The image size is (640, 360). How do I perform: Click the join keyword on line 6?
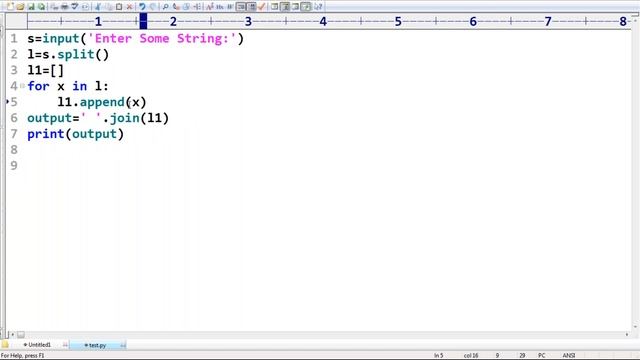124,118
